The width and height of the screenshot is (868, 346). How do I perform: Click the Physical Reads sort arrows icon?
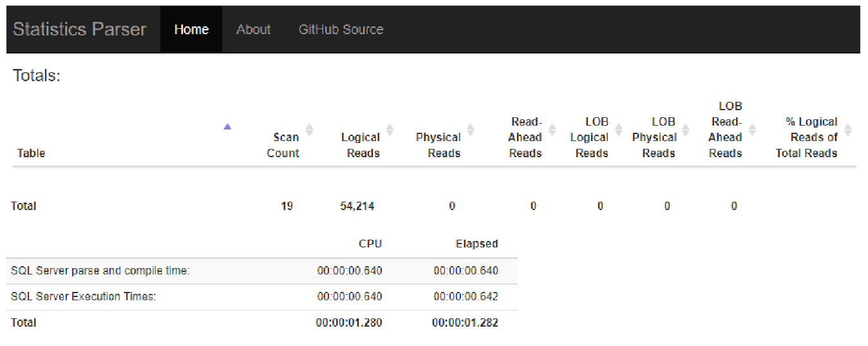(471, 130)
